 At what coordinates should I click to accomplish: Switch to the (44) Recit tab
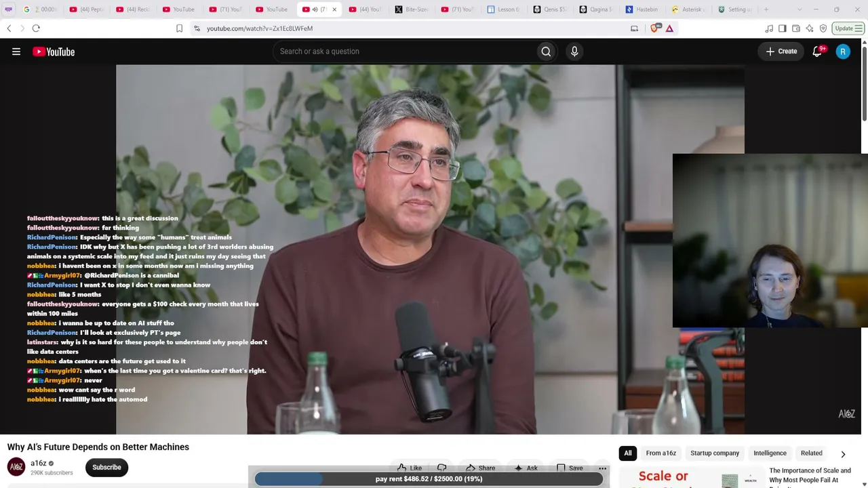point(134,9)
